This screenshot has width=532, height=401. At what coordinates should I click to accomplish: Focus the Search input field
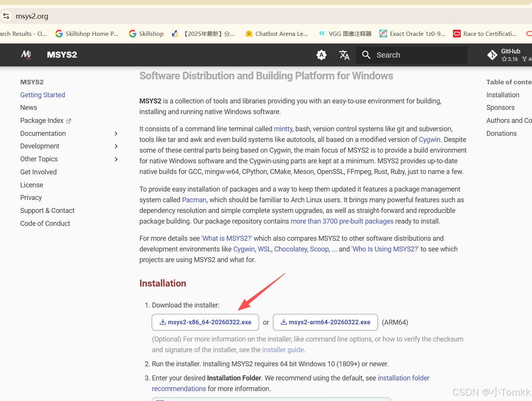tap(412, 55)
